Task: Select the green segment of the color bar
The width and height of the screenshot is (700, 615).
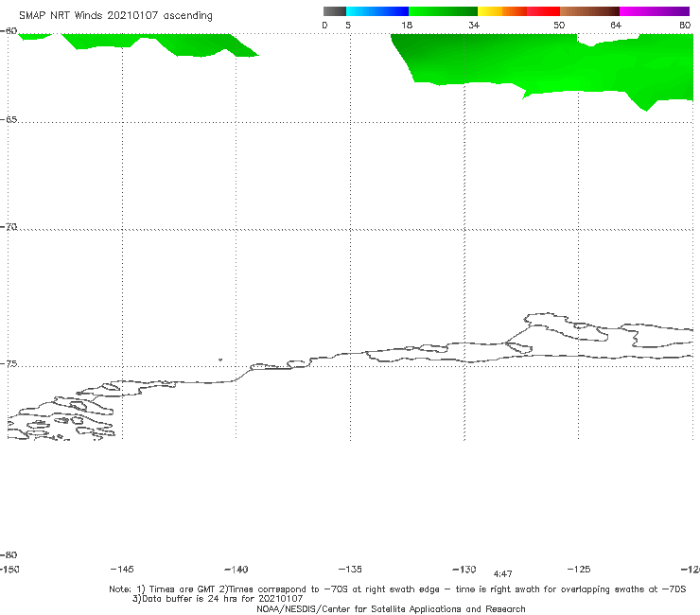Action: (x=443, y=11)
